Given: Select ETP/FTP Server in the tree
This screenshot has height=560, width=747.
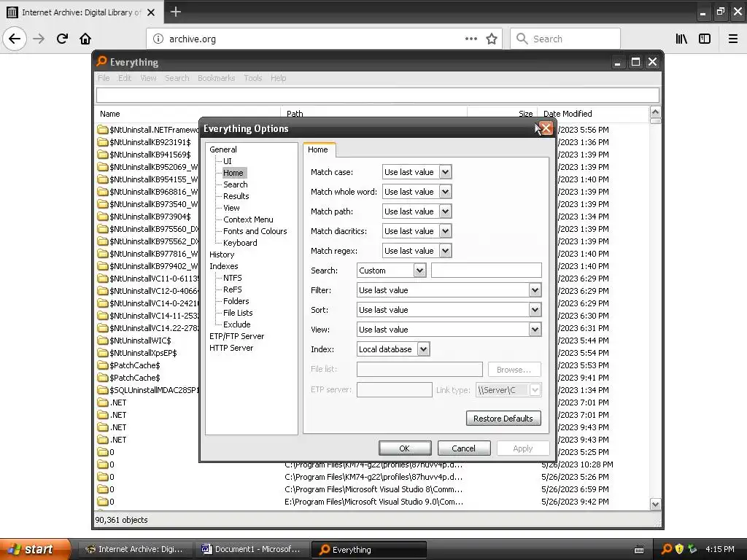Looking at the screenshot, I should point(237,336).
